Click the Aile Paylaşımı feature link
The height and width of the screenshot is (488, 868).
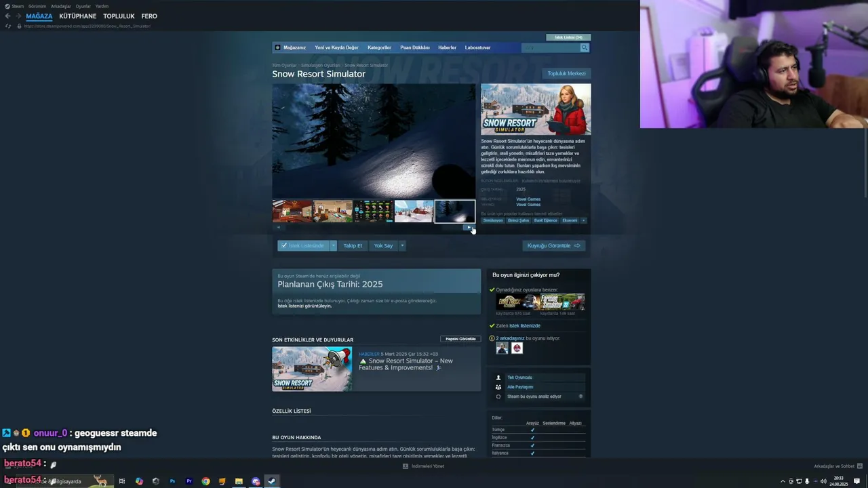[x=520, y=387]
